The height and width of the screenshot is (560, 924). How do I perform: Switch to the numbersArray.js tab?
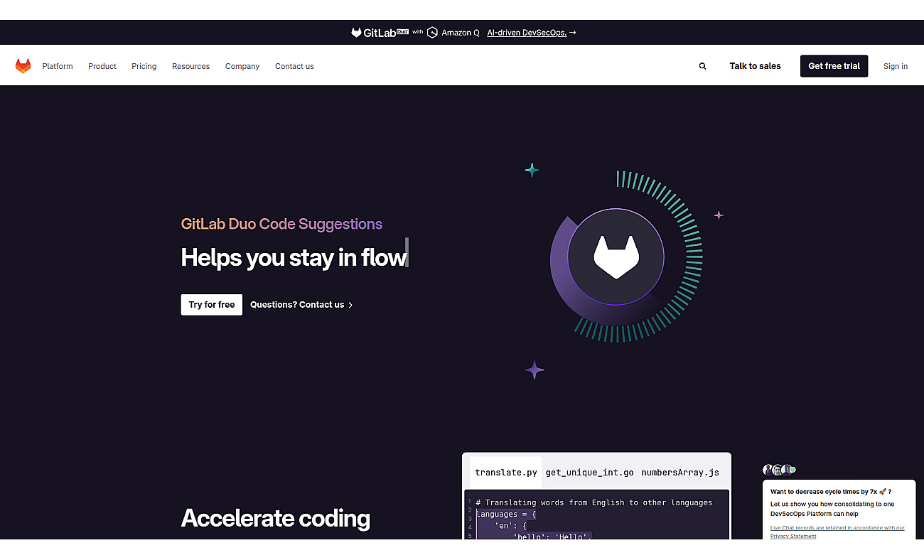pos(680,473)
